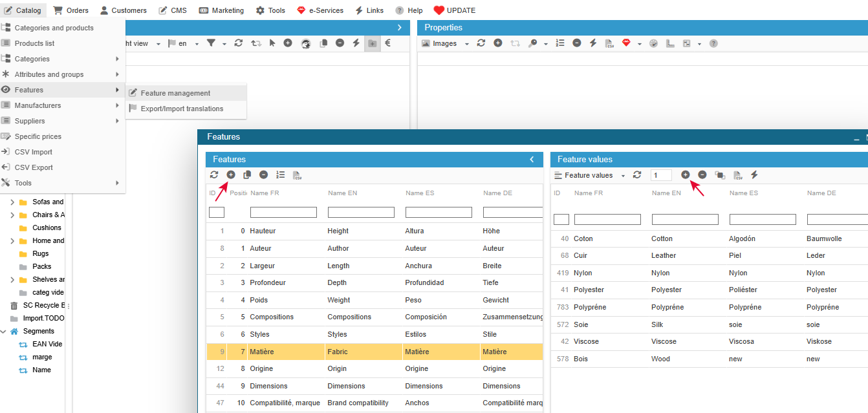The width and height of the screenshot is (868, 413).
Task: Select 'Rugs' category in tree
Action: point(40,253)
